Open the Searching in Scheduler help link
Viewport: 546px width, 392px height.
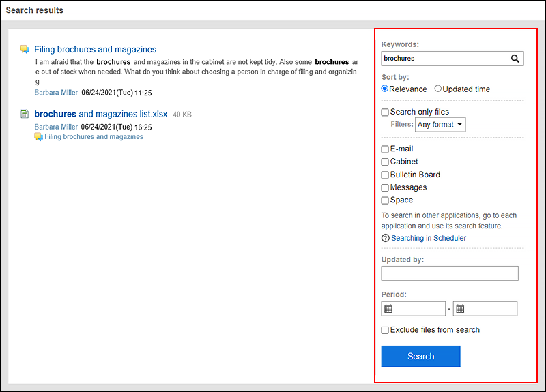click(x=429, y=238)
